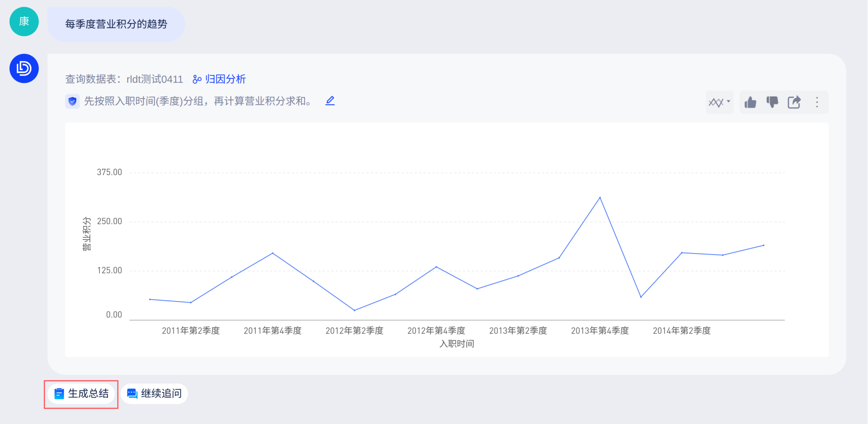Click the thumbs down dislike icon
The width and height of the screenshot is (868, 424).
point(772,102)
